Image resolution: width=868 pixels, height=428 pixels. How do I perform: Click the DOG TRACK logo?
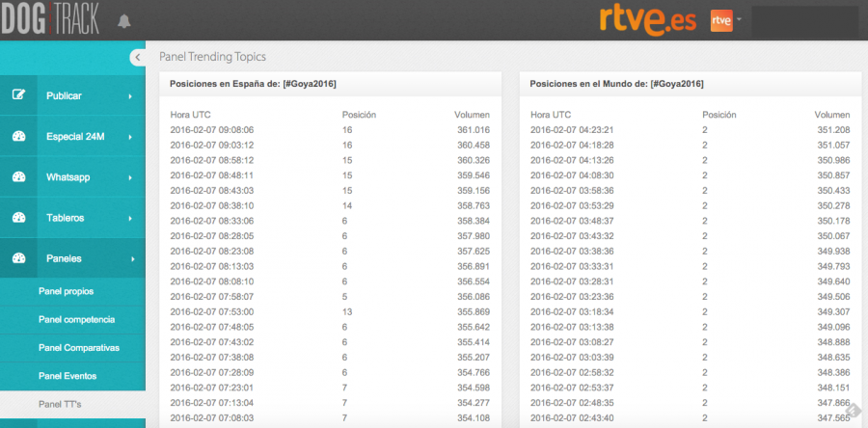click(x=50, y=20)
